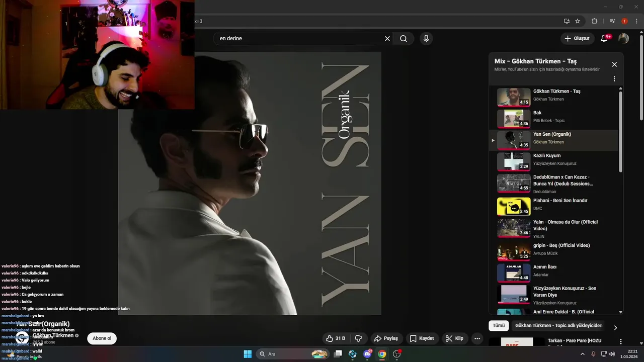Bookmark this page with the star icon
The width and height of the screenshot is (644, 362).
click(578, 21)
